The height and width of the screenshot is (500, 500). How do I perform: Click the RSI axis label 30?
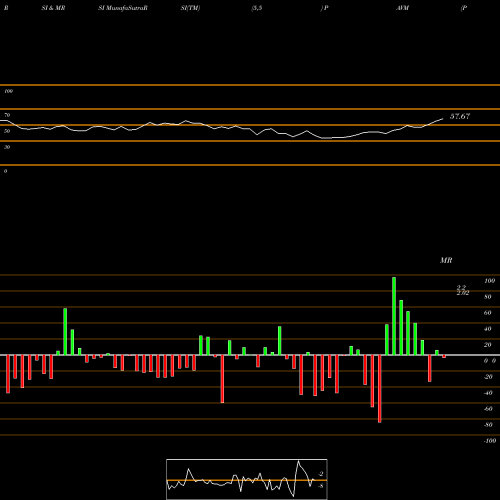tap(7, 147)
